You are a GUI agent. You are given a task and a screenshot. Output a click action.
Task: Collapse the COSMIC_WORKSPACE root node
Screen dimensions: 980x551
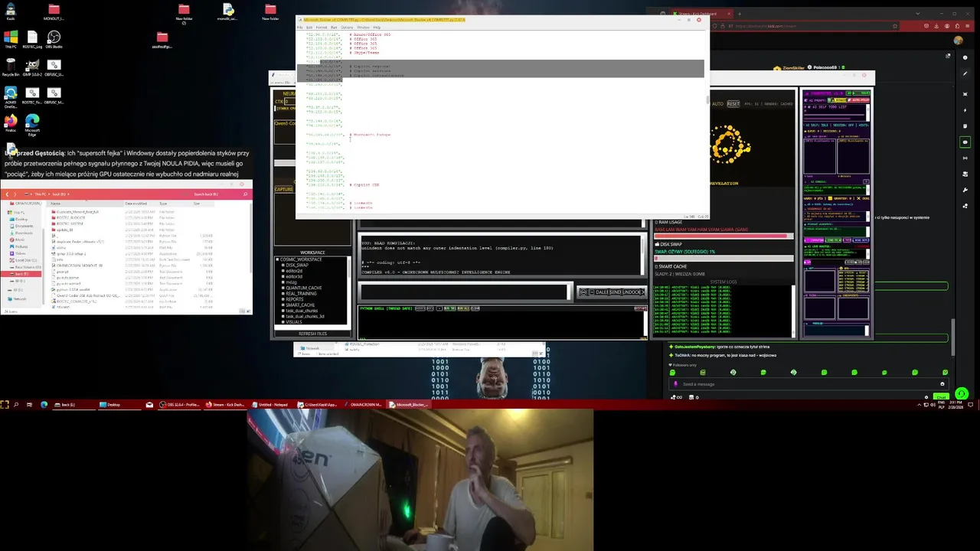(277, 259)
